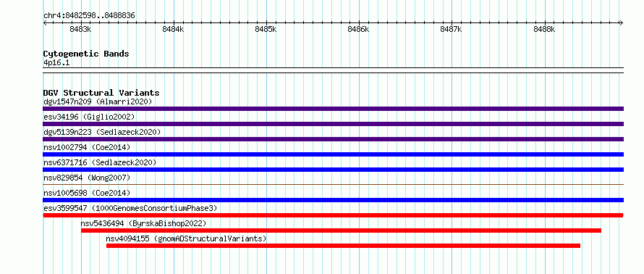This screenshot has width=644, height=274.
Task: Click the red bar for nsv4094155
Action: [x=343, y=246]
